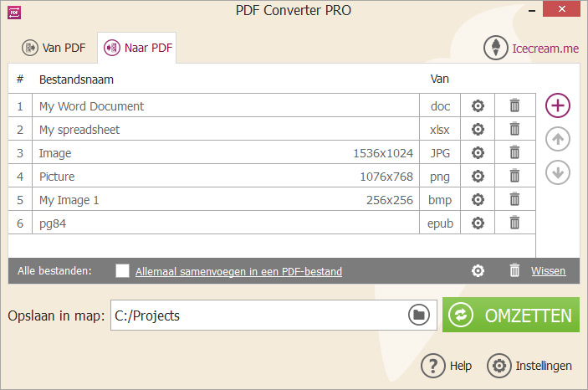
Task: Enable the merge all into one PDF checkbox
Action: pyautogui.click(x=123, y=271)
